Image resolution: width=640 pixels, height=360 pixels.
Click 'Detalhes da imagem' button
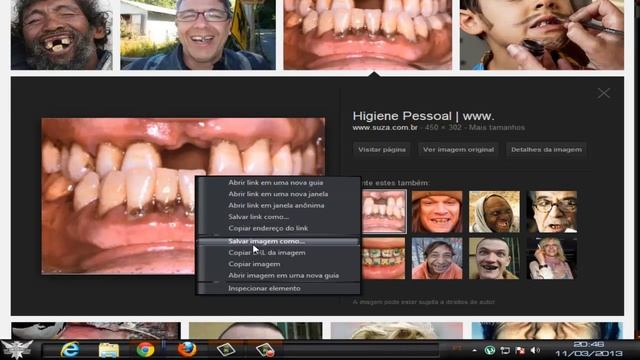(546, 149)
